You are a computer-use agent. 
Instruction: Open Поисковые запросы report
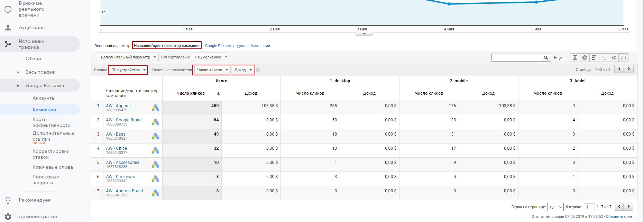click(46, 180)
